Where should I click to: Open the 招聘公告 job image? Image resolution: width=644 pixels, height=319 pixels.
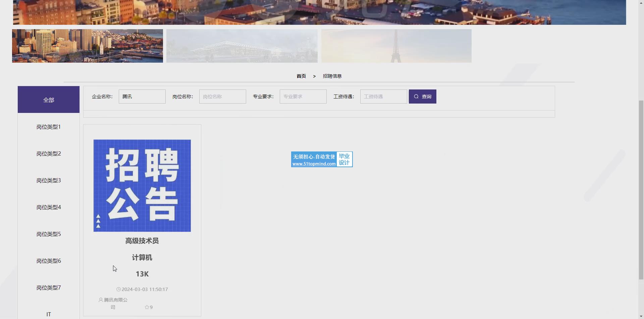click(x=142, y=186)
